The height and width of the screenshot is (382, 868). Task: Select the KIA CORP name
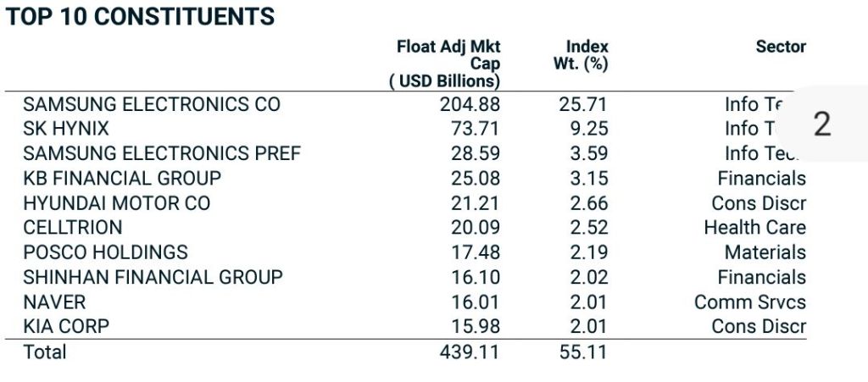click(66, 326)
